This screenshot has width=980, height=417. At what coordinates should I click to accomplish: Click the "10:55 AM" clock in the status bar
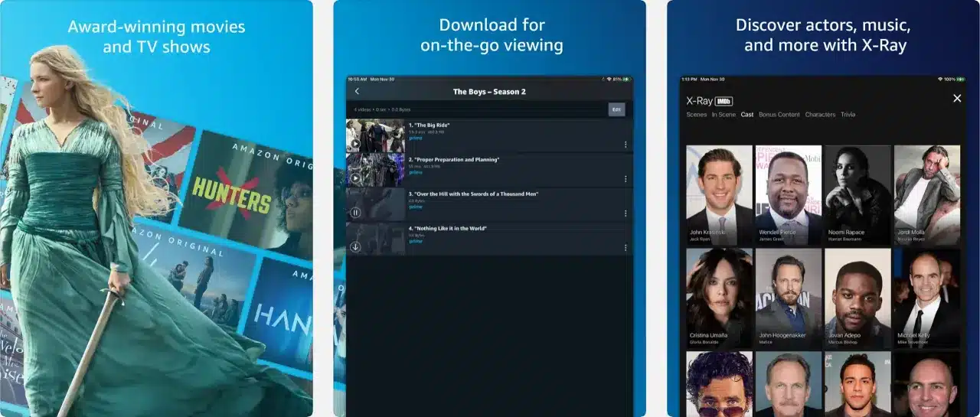[357, 79]
